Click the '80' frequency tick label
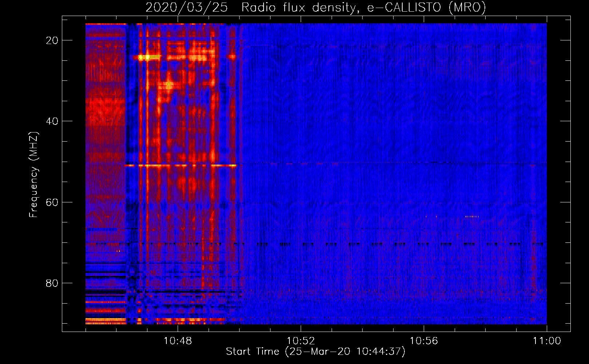This screenshot has height=364, width=589. tap(52, 283)
